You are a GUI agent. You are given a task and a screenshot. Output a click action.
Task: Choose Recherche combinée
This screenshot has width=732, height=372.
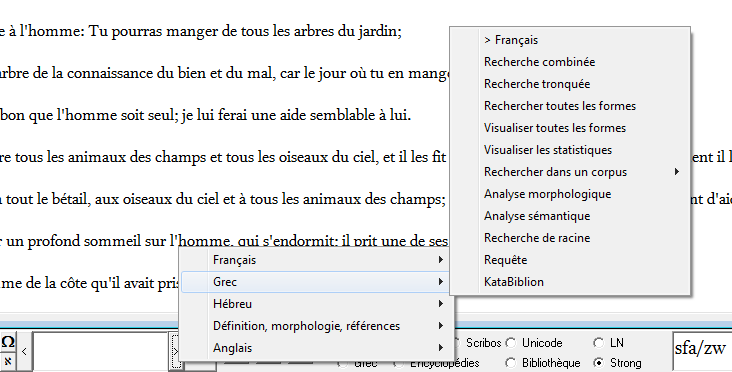tap(570, 62)
